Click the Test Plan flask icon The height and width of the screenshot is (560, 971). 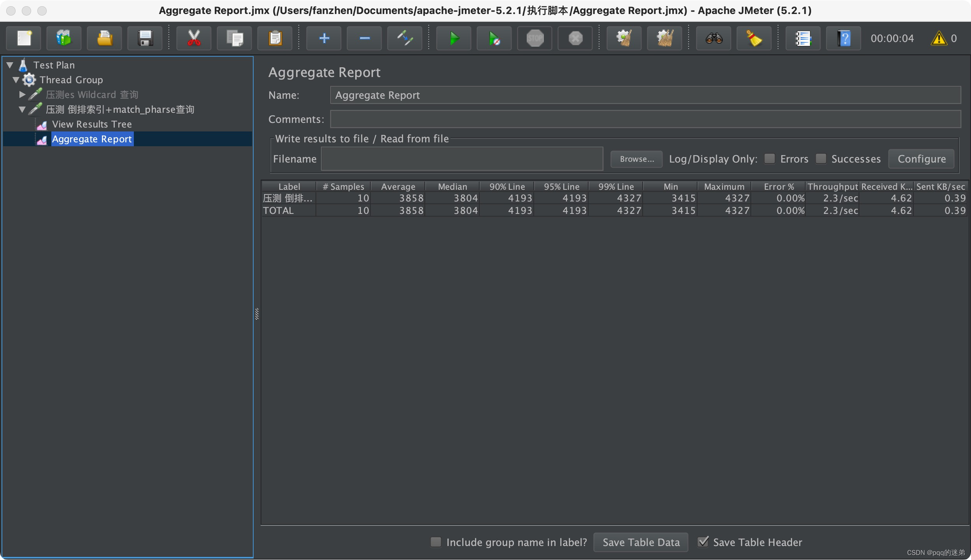(x=23, y=65)
